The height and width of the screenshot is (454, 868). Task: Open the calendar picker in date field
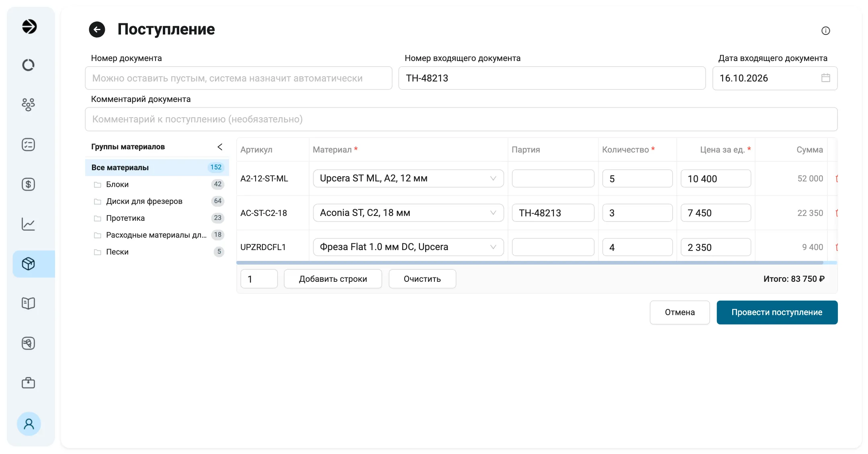[x=825, y=78]
